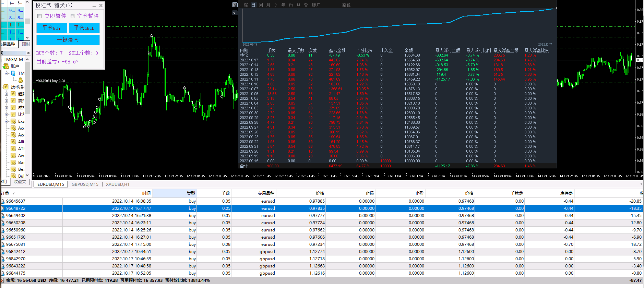Enable the 立即暂停 checkbox
Viewport: 644px width, 288px height.
[40, 16]
